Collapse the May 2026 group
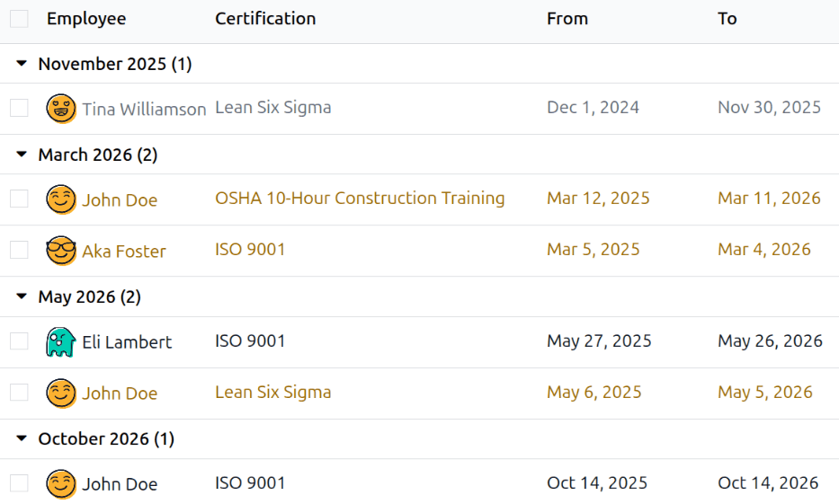 22,296
